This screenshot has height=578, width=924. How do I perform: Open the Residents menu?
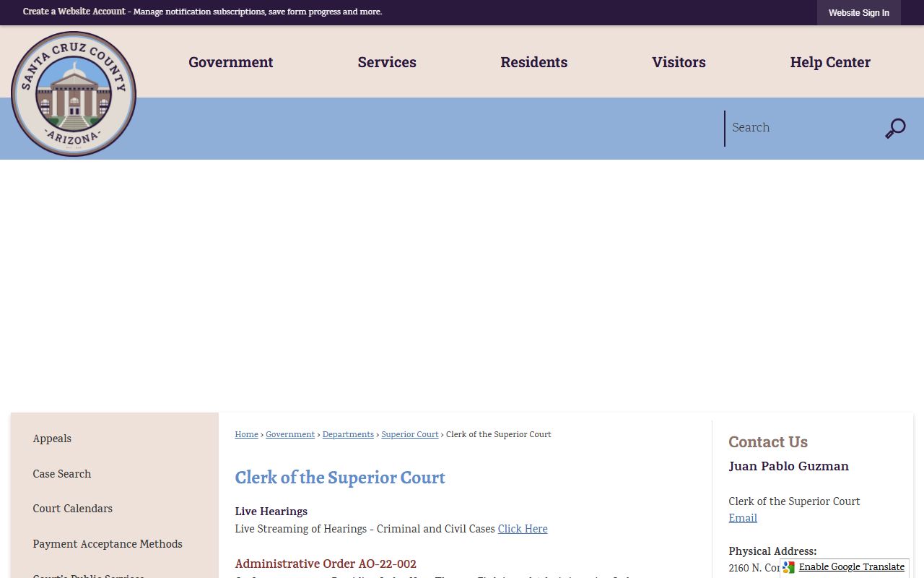[x=534, y=62]
